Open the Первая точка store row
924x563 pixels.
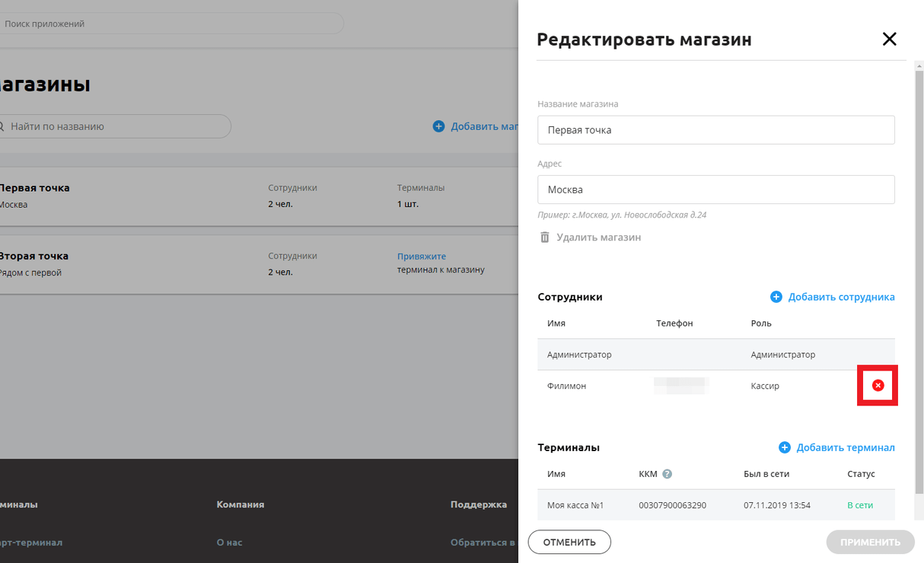point(259,196)
